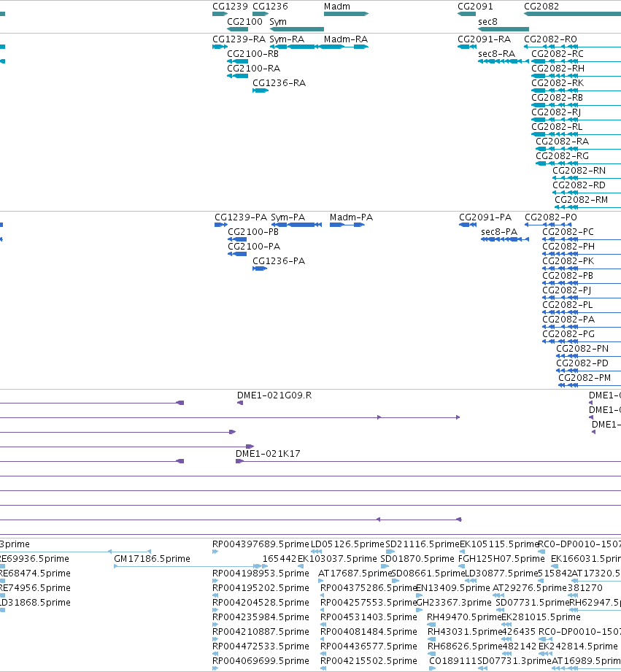This screenshot has width=621, height=672.
Task: Click the CG2100-PB protein label
Action: [253, 232]
